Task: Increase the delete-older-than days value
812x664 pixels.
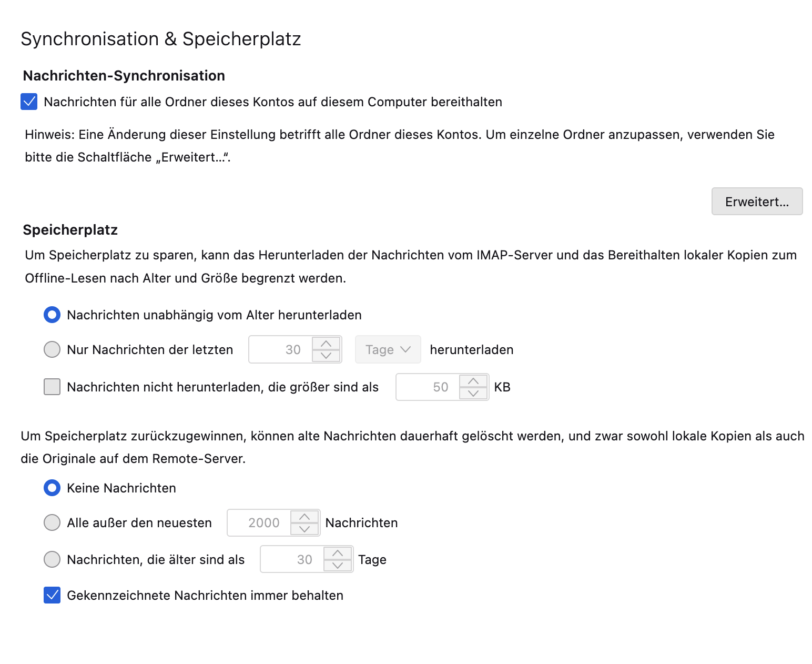Action: [x=338, y=553]
